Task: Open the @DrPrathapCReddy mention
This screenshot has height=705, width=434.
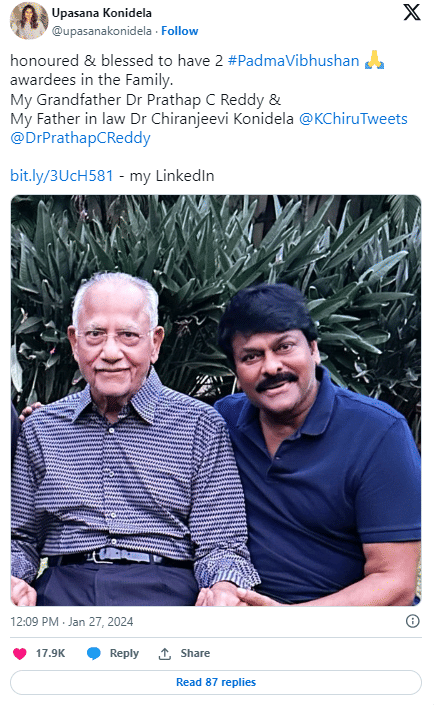Action: (x=80, y=138)
